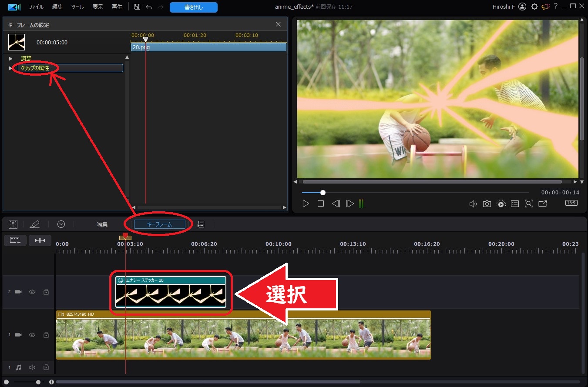Click the timeline zoom slider handle
This screenshot has height=387, width=588.
point(39,382)
